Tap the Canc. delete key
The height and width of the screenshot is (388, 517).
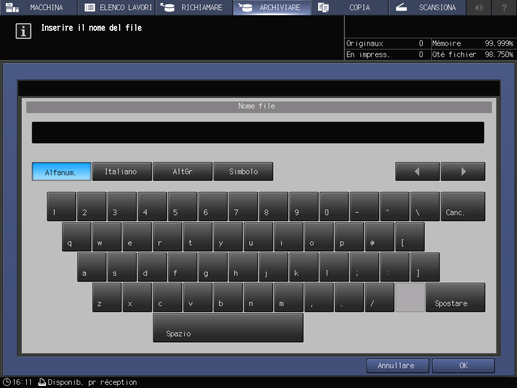[x=463, y=206]
